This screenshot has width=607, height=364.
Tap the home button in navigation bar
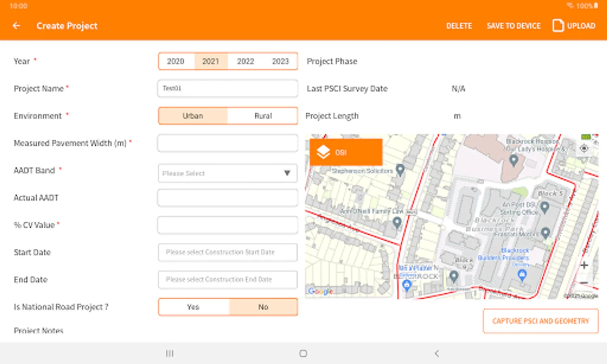(x=303, y=353)
